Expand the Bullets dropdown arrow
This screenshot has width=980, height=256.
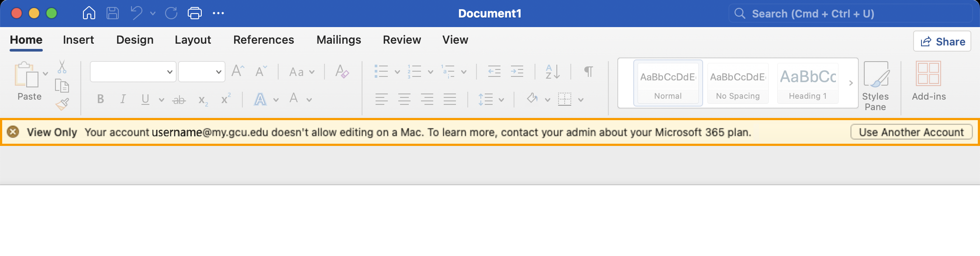397,72
